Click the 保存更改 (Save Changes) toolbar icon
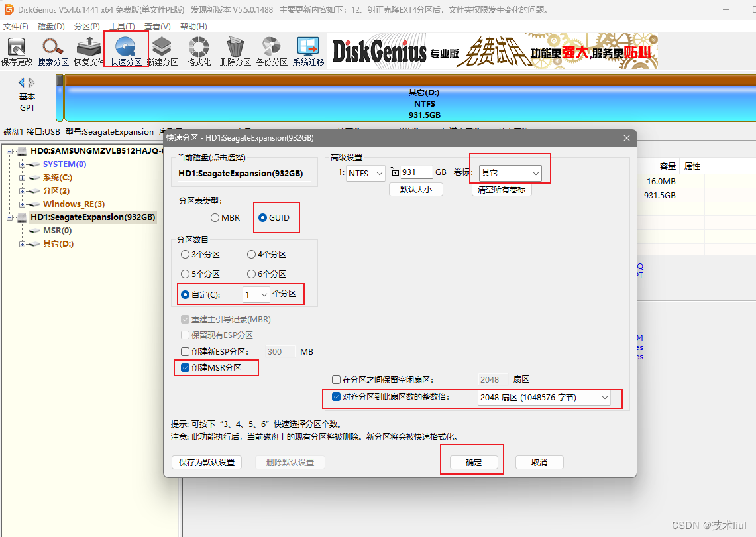The image size is (756, 537). tap(17, 51)
